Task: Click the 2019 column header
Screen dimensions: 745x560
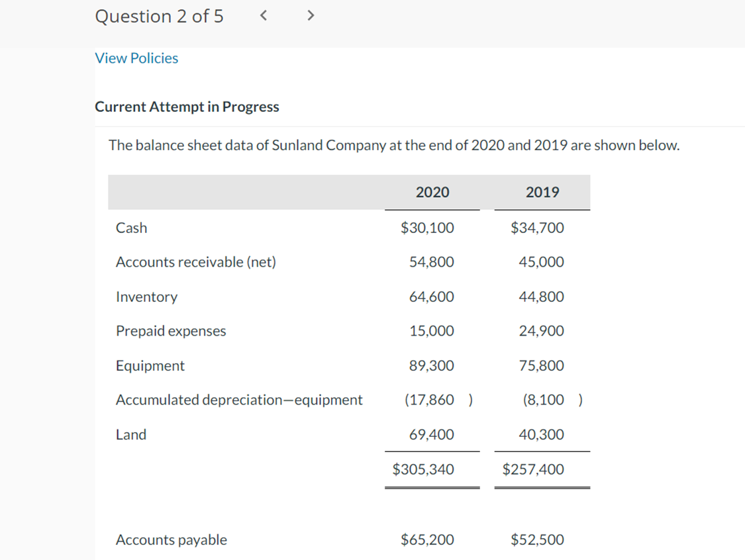Action: [542, 192]
